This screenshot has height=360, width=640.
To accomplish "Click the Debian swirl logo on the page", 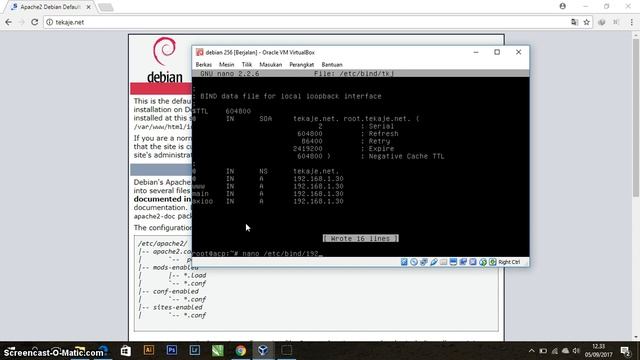I will pyautogui.click(x=164, y=51).
